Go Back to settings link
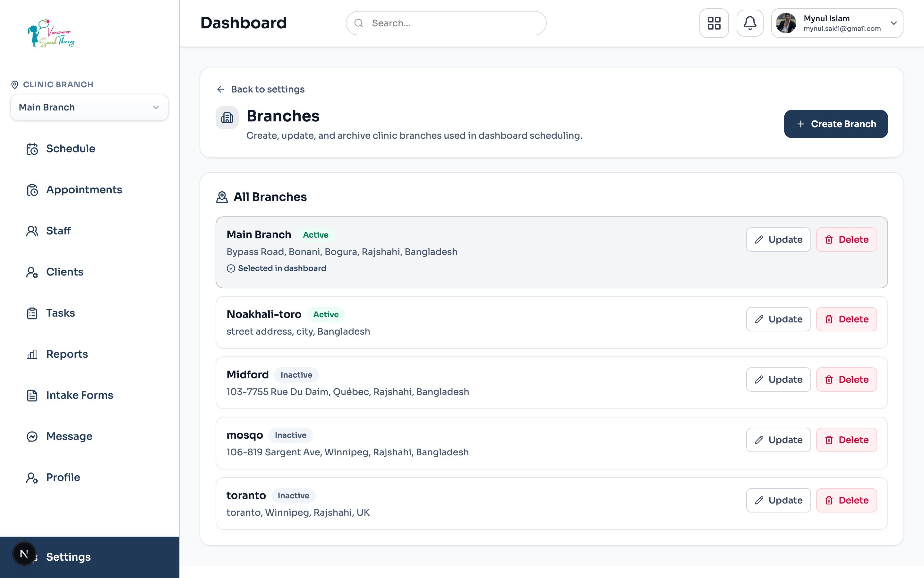924x578 pixels. pyautogui.click(x=261, y=89)
